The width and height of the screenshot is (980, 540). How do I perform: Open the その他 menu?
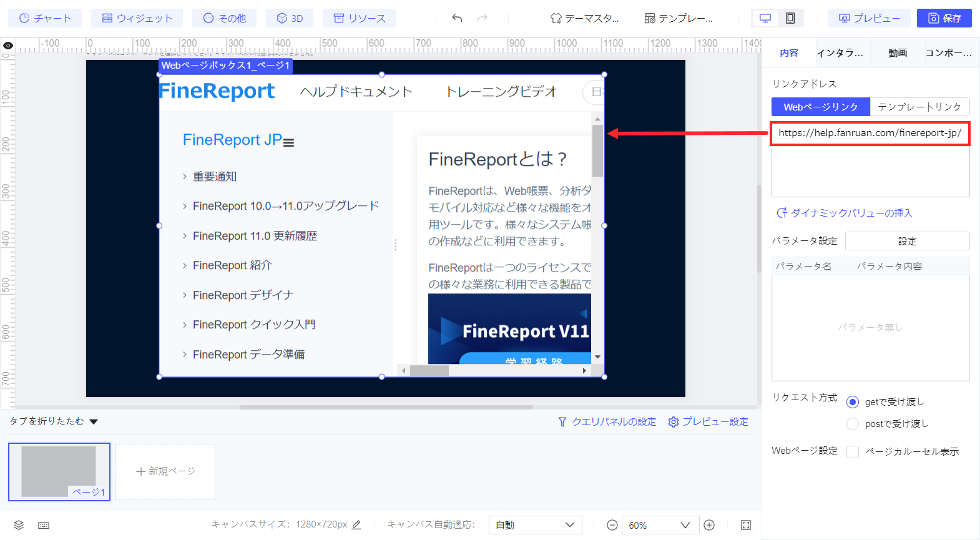coord(225,18)
